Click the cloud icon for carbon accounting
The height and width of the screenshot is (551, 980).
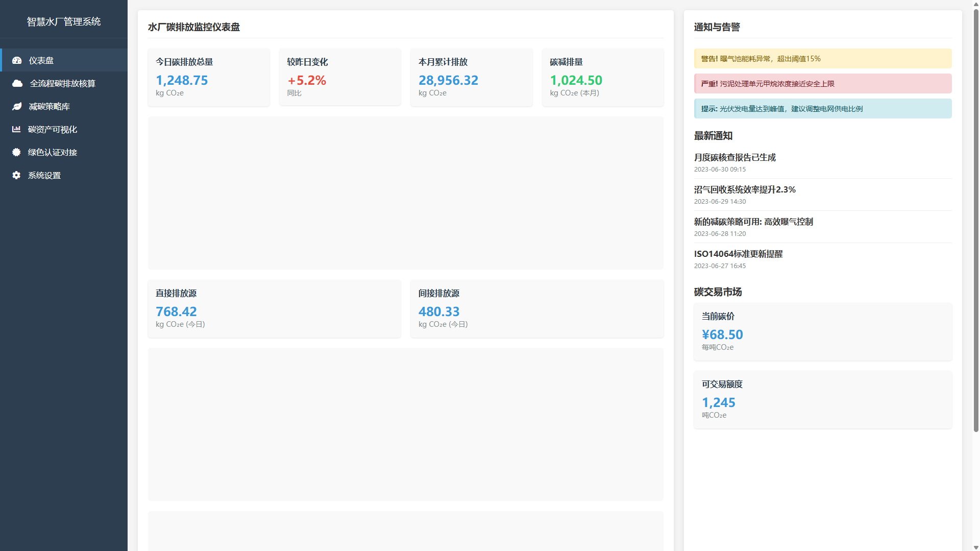[x=17, y=83]
